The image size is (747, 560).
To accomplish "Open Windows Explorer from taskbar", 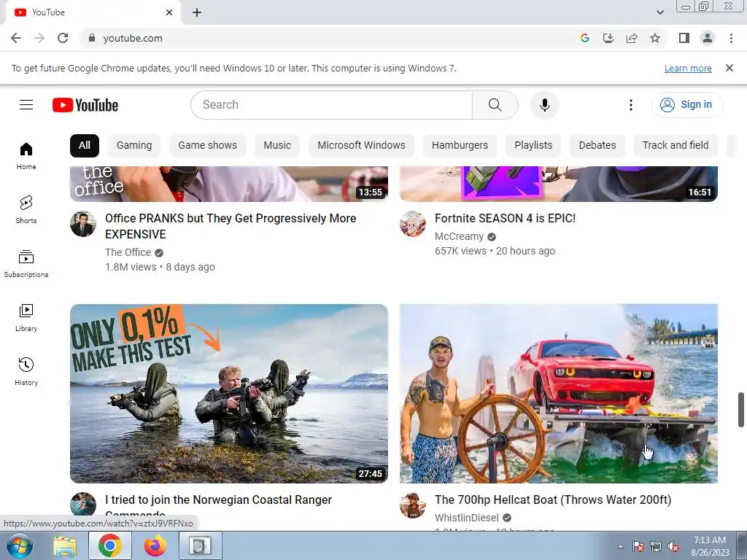I will [x=65, y=545].
